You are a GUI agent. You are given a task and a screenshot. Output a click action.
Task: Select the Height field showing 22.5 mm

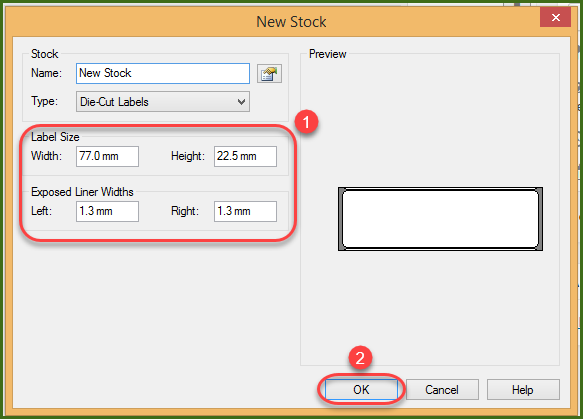245,156
